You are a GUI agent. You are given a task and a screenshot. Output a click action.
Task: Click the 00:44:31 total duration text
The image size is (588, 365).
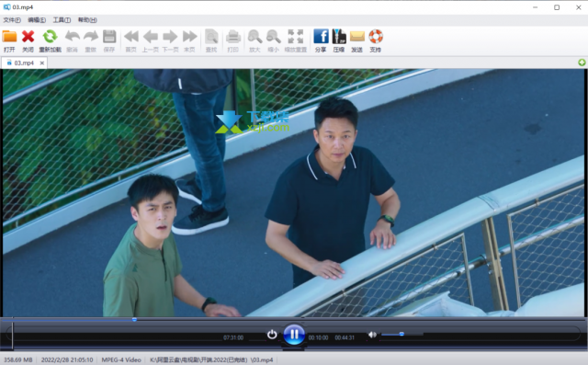point(345,337)
